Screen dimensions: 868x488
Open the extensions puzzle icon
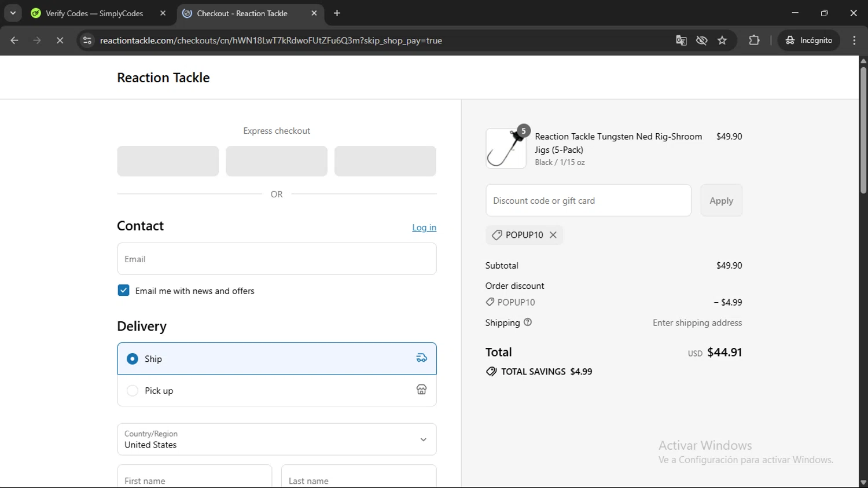tap(754, 41)
